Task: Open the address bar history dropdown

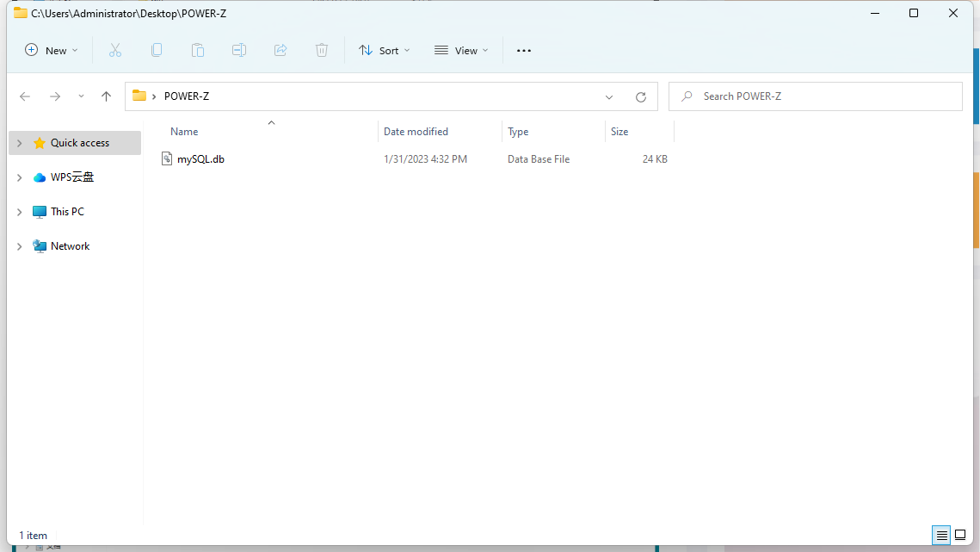Action: (x=609, y=97)
